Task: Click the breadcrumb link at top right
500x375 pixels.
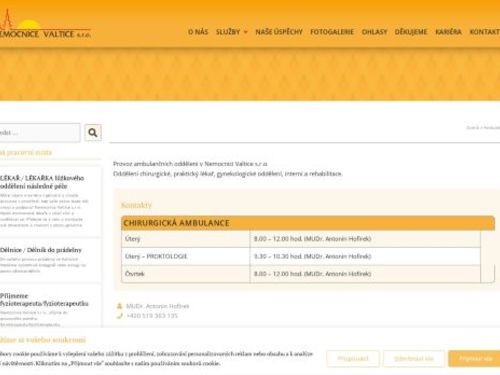Action: pos(483,128)
